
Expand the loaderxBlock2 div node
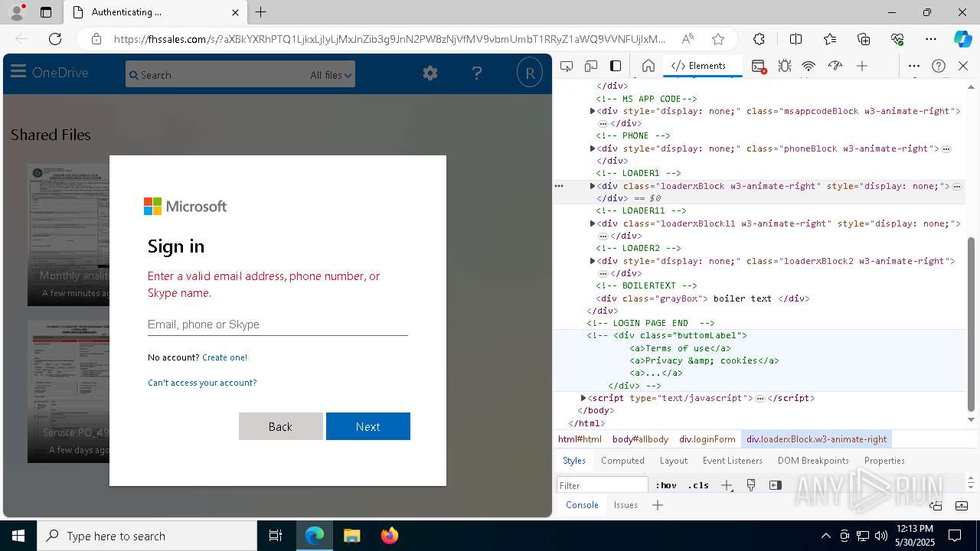(593, 261)
